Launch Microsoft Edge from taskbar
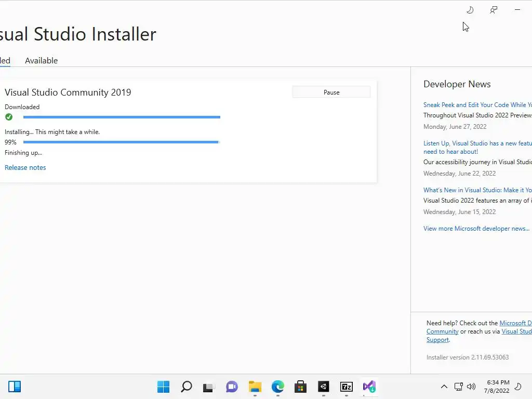This screenshot has height=399, width=532. [x=278, y=387]
